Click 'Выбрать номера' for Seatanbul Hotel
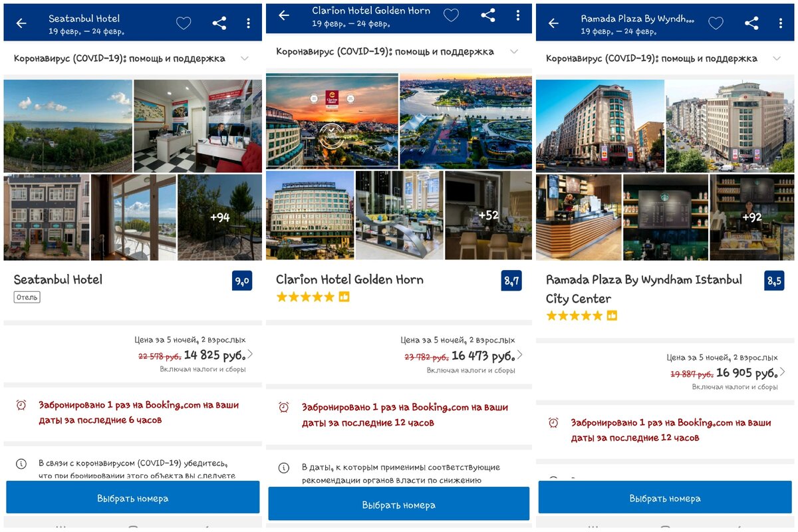The image size is (798, 532). [133, 497]
